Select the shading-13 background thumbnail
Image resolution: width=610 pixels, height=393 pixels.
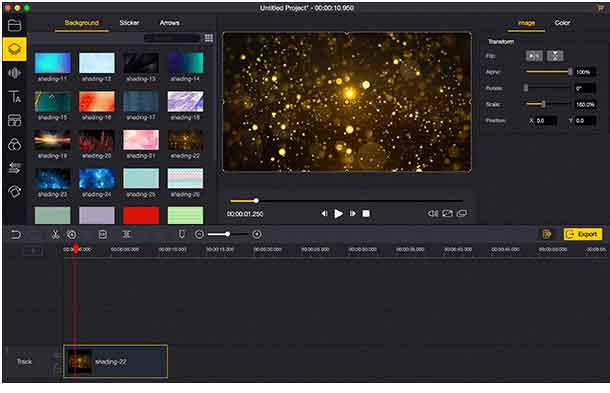(x=141, y=63)
